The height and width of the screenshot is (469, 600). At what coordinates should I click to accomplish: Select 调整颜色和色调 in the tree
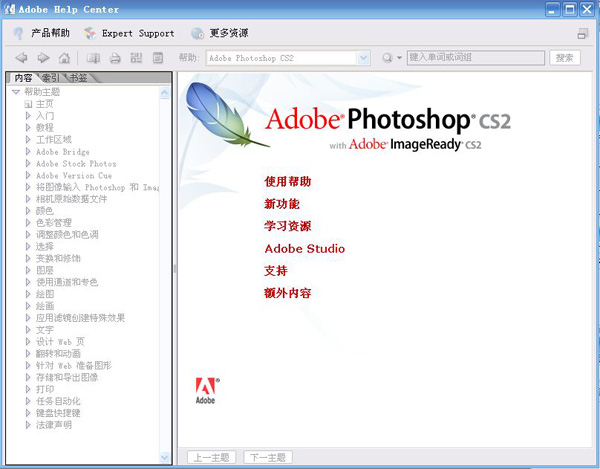pyautogui.click(x=67, y=234)
